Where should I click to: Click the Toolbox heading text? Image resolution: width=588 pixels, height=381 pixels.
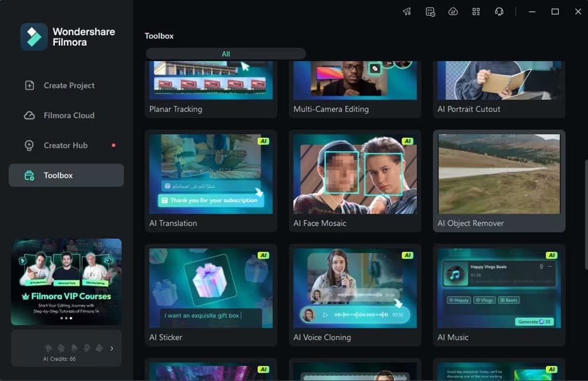pos(159,36)
